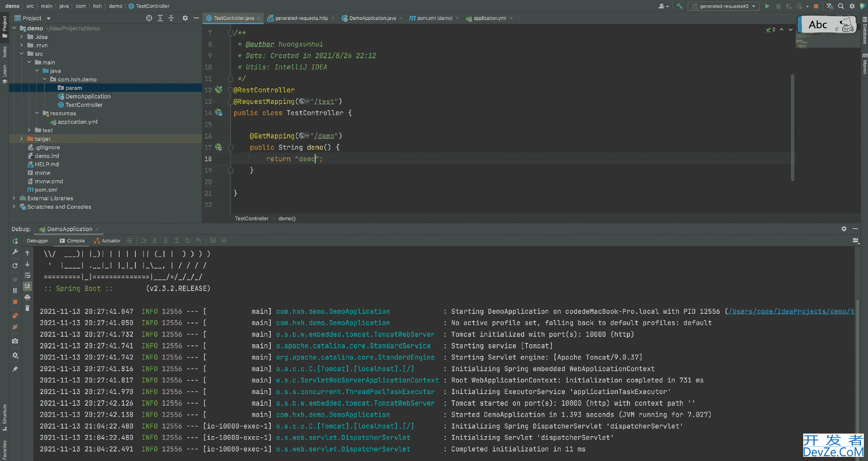Expand the .idea folder
Image resolution: width=868 pixels, height=461 pixels.
(x=22, y=37)
